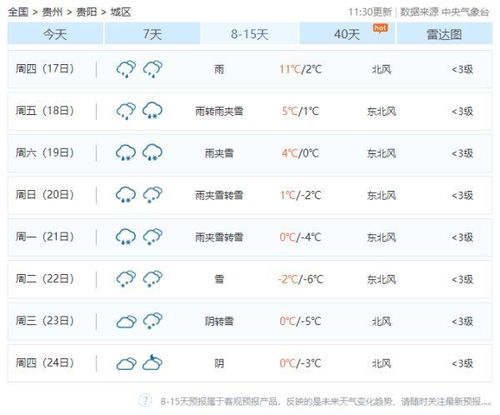Click 东北风 in the 周五 (18日) row
The width and height of the screenshot is (500, 415).
coord(382,111)
